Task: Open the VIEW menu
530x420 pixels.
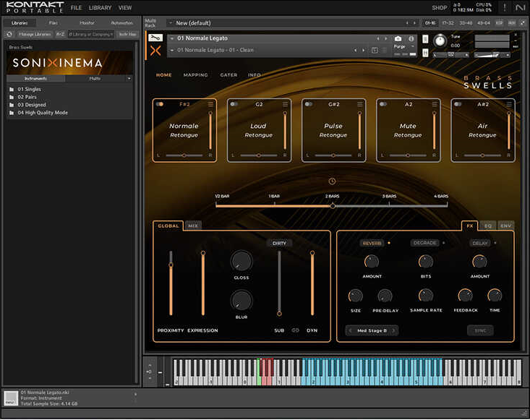Action: click(125, 7)
